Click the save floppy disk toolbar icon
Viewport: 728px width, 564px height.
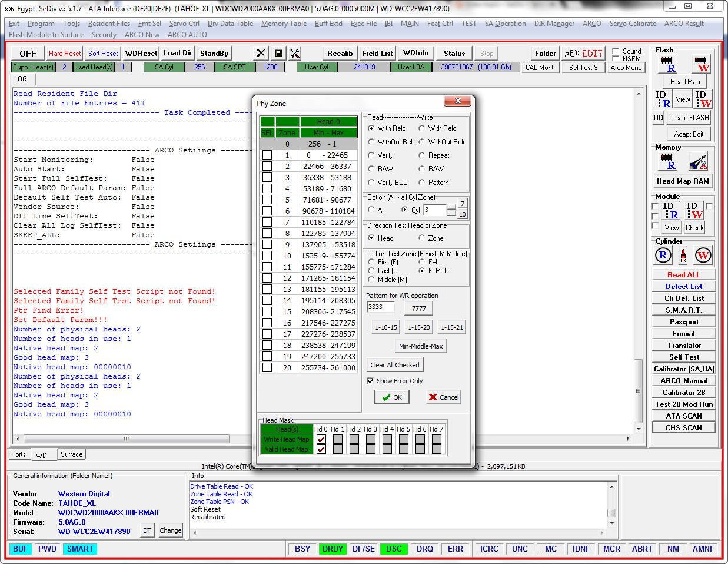[x=278, y=54]
